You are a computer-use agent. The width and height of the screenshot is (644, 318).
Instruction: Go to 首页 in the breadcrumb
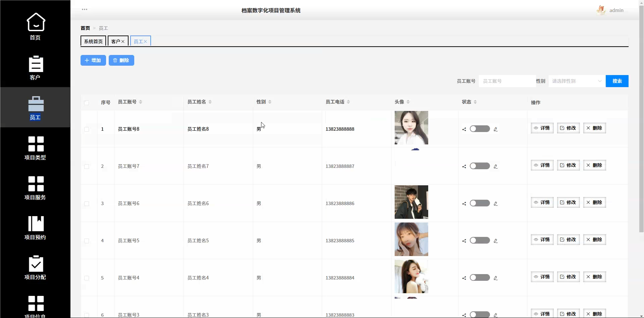tap(85, 28)
